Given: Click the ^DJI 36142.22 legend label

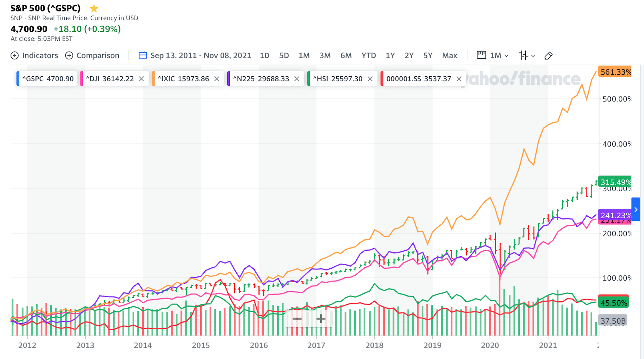Looking at the screenshot, I should 110,79.
